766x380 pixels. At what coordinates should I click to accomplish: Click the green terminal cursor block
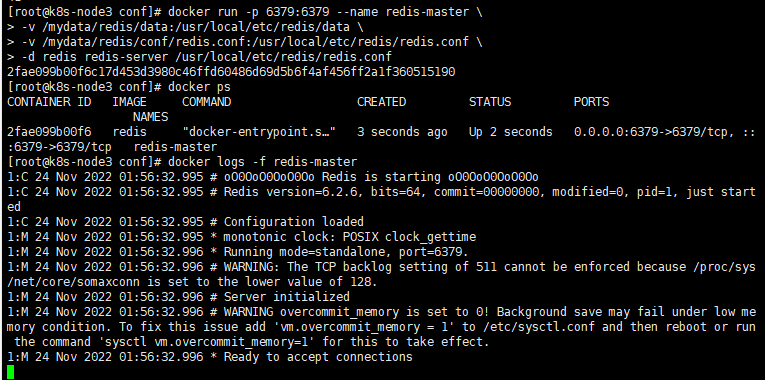(11, 372)
